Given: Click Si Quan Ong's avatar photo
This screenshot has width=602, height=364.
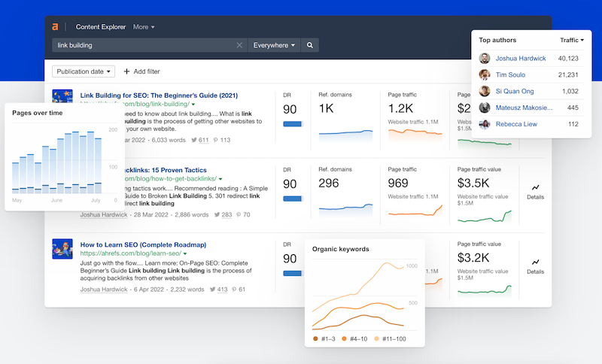Looking at the screenshot, I should 485,91.
